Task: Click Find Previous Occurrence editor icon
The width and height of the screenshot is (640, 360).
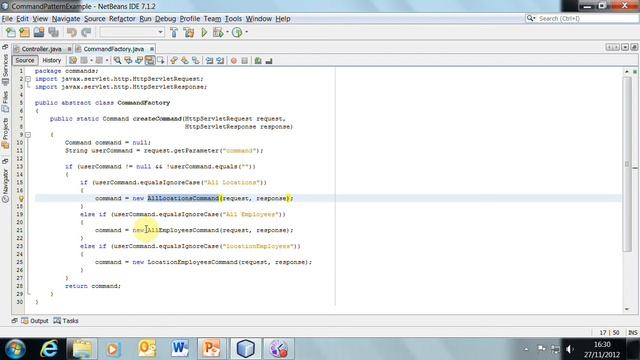Action: (128, 60)
